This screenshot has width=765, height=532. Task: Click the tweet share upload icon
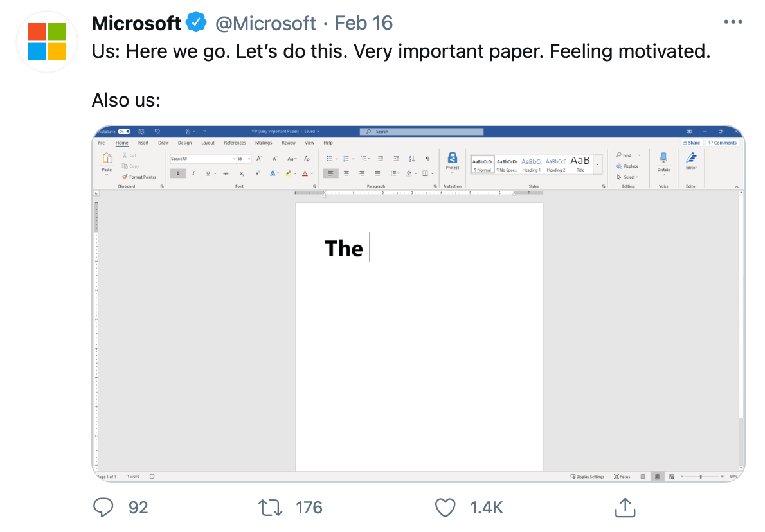click(x=625, y=507)
